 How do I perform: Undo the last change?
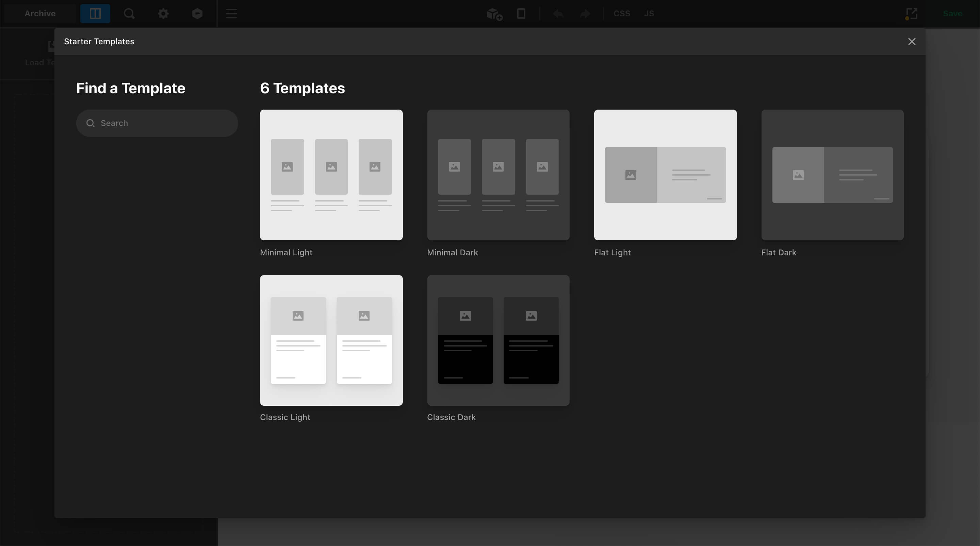[x=558, y=14]
